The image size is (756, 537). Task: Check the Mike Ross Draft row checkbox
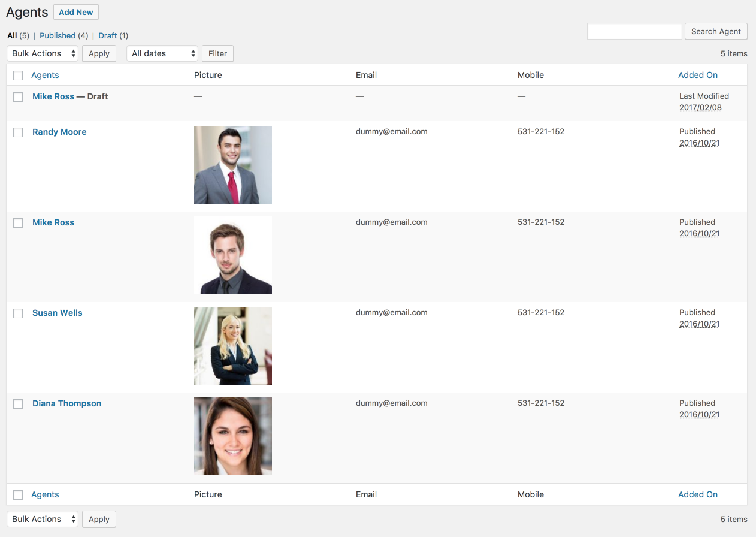point(18,97)
